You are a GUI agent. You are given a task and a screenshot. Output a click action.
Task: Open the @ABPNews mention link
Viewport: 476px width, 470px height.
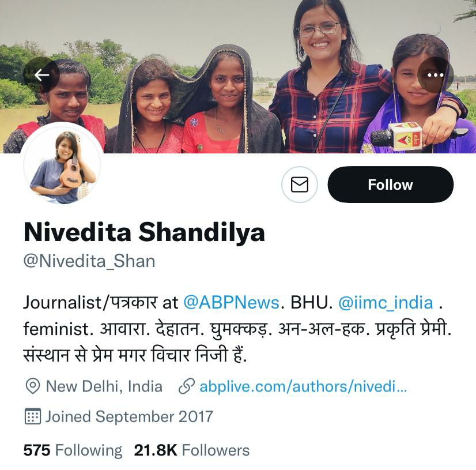(x=231, y=303)
